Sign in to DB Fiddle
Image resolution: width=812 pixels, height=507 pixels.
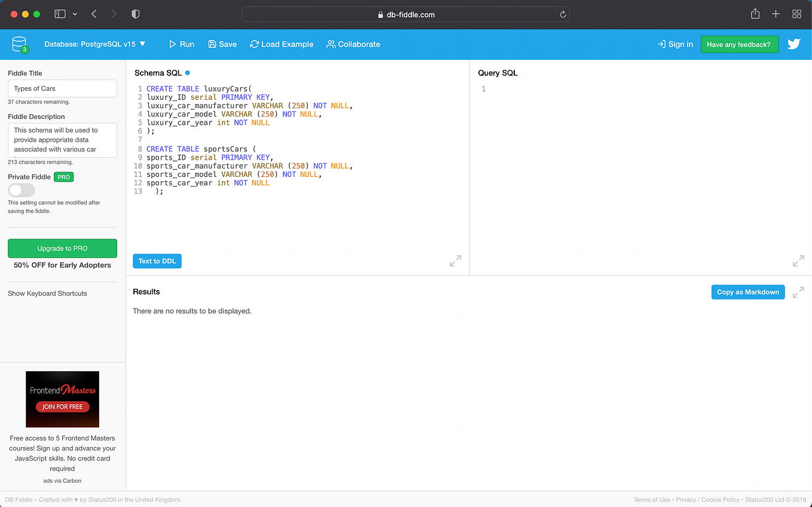675,44
